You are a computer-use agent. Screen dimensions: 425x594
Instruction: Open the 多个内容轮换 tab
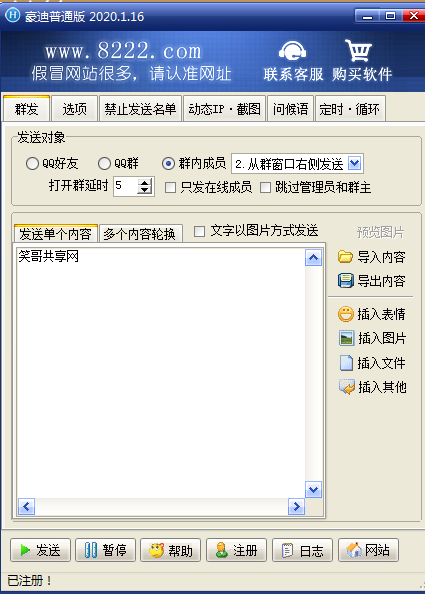pos(141,234)
